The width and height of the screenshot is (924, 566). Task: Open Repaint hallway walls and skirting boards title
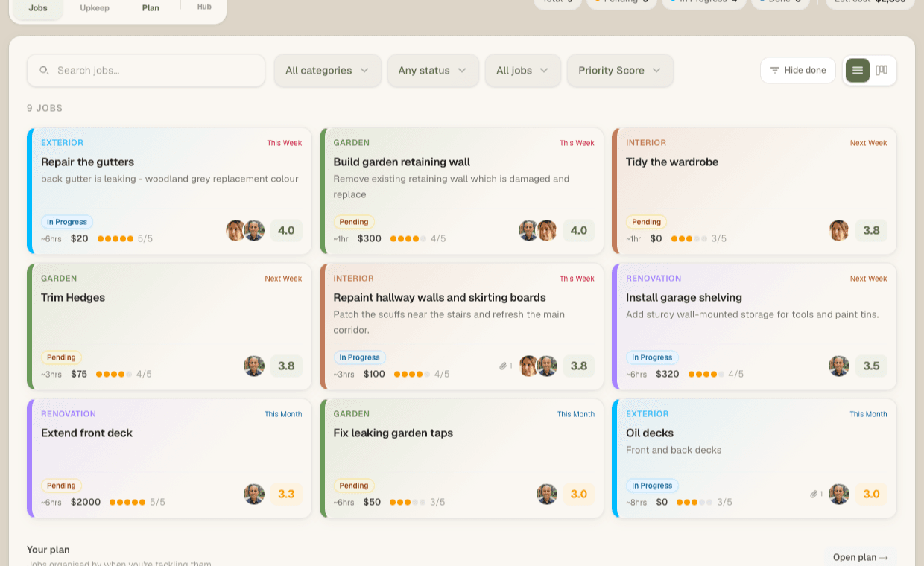pos(440,297)
